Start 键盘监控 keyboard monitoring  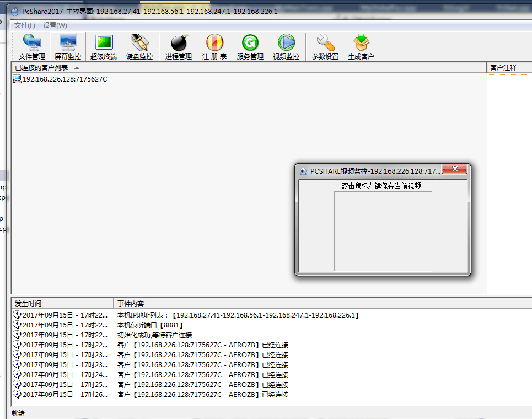coord(139,47)
